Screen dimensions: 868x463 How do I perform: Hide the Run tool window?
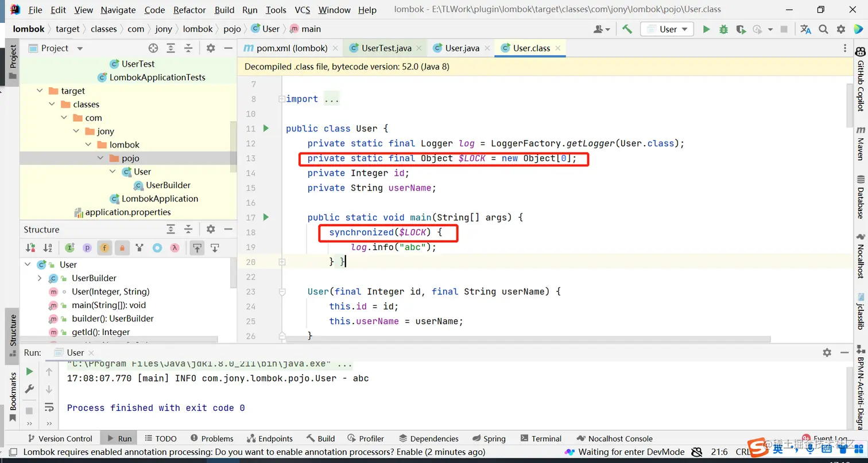pyautogui.click(x=844, y=352)
